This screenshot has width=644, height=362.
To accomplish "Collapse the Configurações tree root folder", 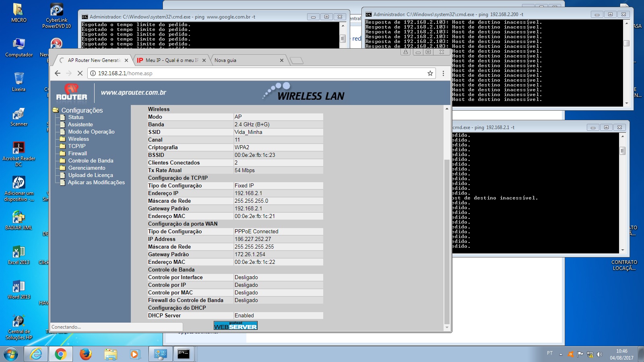I will click(56, 110).
